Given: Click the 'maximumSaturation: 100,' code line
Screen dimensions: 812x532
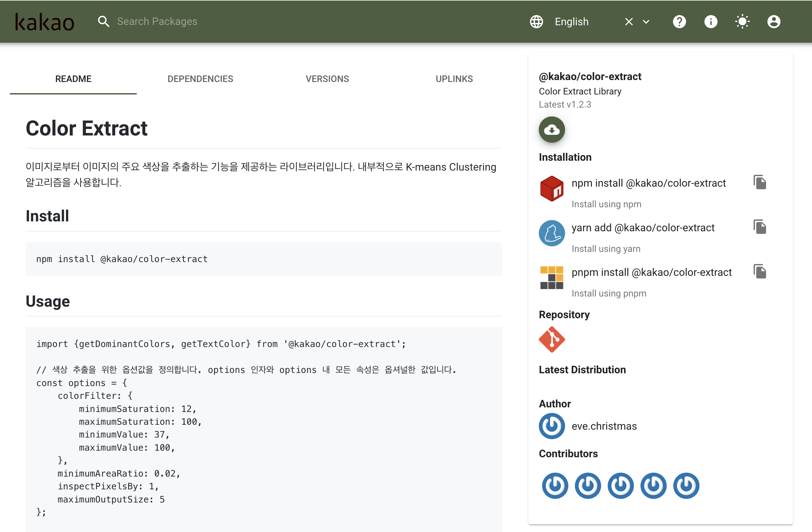Looking at the screenshot, I should tap(140, 422).
